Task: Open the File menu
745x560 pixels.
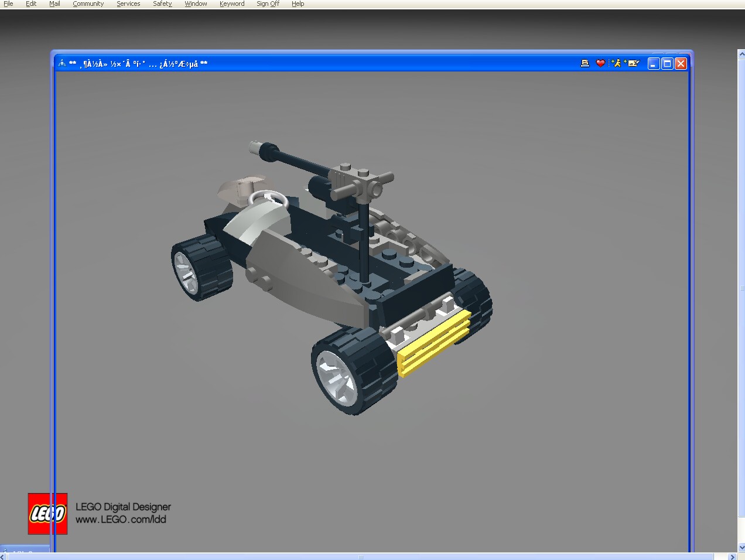Action: coord(8,4)
